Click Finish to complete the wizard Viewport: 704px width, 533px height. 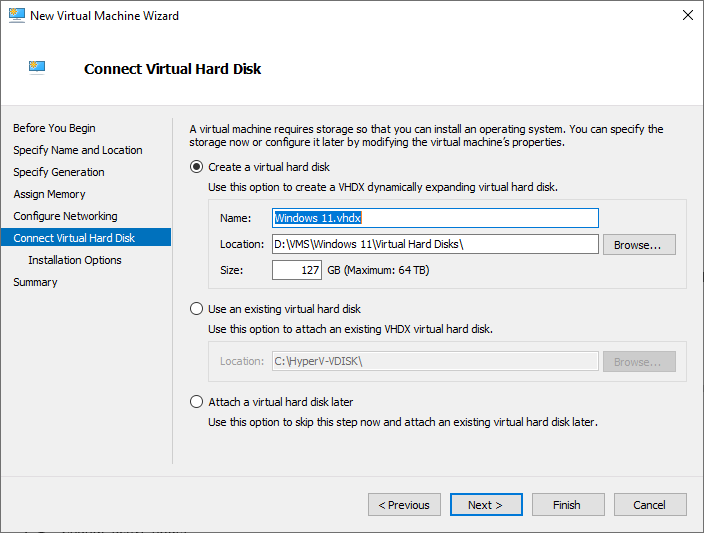pos(568,505)
